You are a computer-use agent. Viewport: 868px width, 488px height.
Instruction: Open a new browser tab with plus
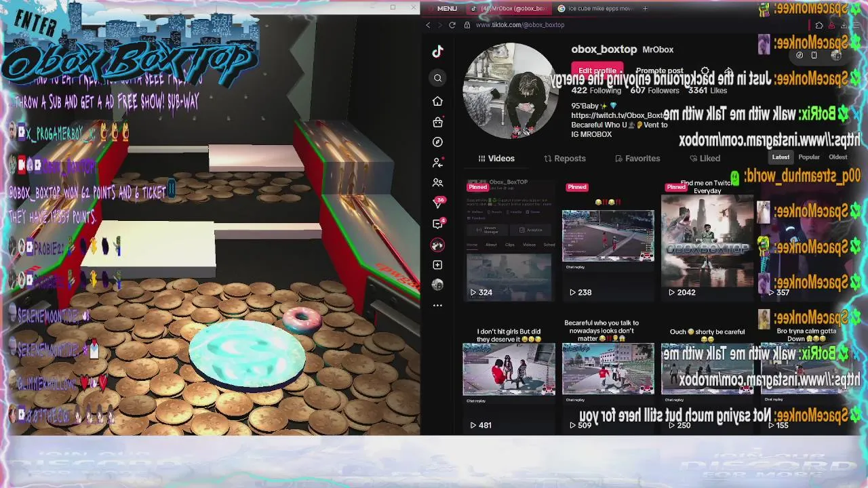645,8
